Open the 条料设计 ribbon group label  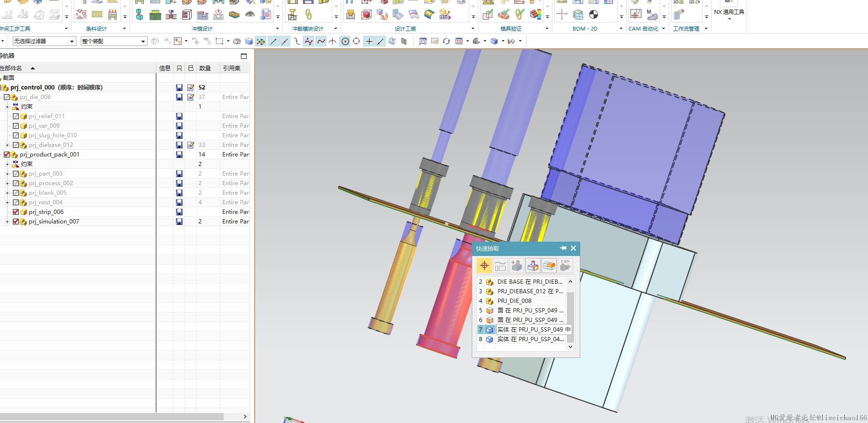(97, 29)
